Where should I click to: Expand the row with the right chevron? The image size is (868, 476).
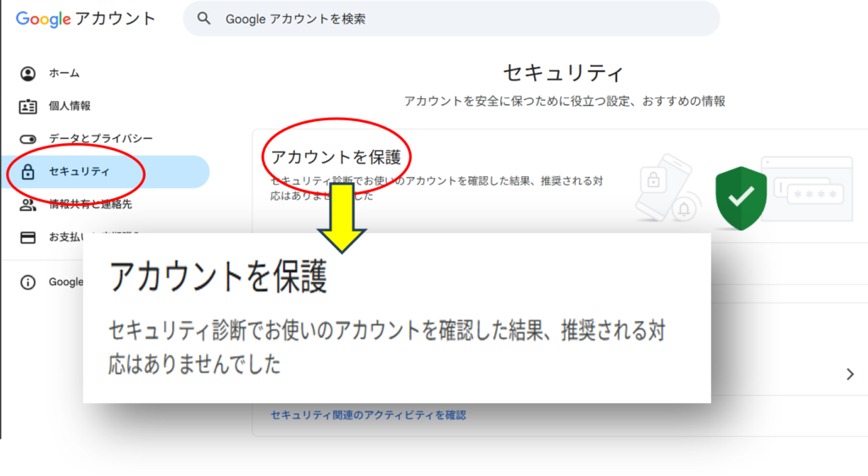(850, 374)
